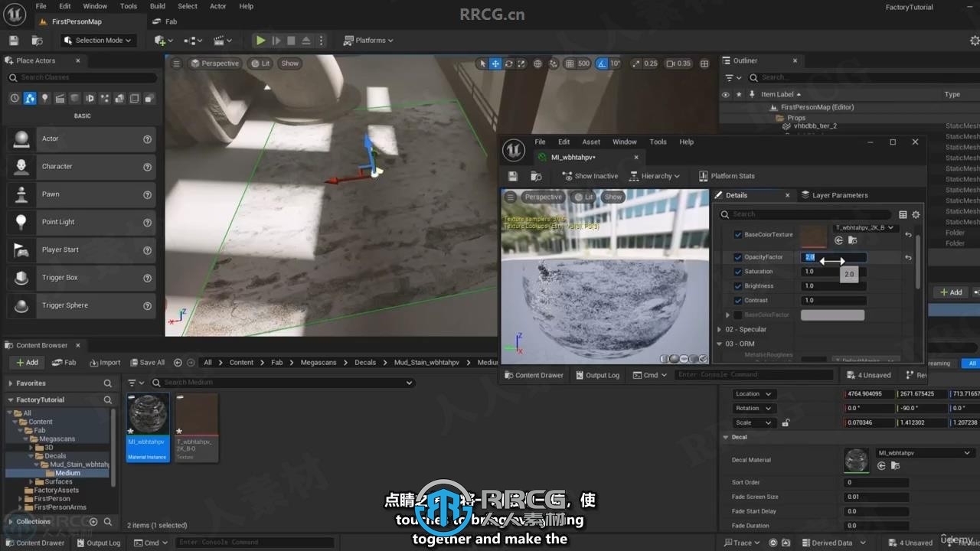Viewport: 980px width, 551px height.
Task: Toggle Show Inactive in material editor
Action: click(590, 176)
